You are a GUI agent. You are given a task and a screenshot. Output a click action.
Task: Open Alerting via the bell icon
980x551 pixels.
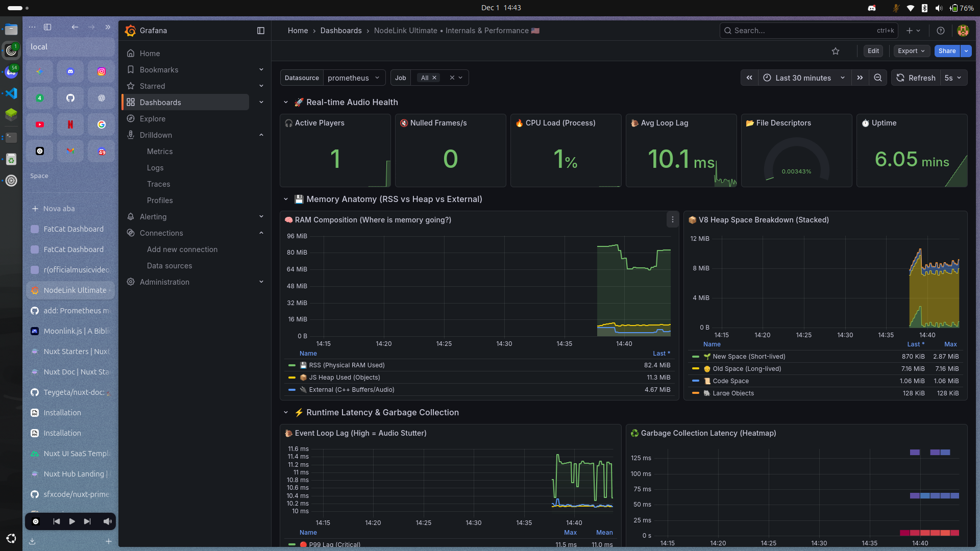pos(131,217)
